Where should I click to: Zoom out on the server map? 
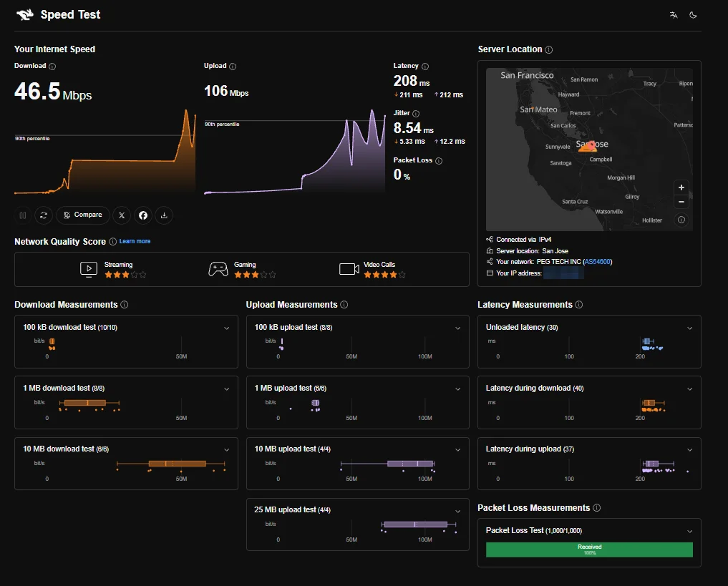[681, 201]
